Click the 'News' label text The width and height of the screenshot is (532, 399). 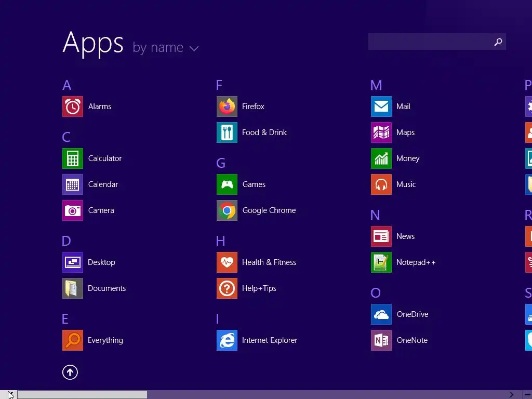pos(406,236)
